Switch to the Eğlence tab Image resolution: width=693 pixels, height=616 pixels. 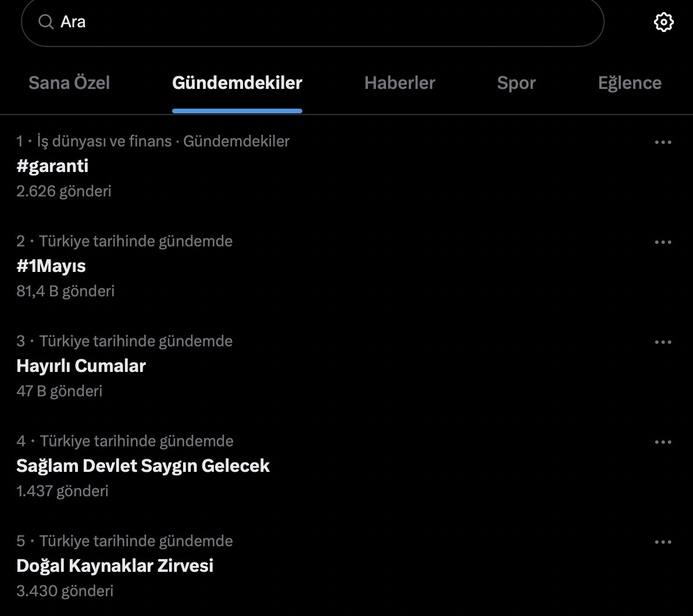point(630,83)
